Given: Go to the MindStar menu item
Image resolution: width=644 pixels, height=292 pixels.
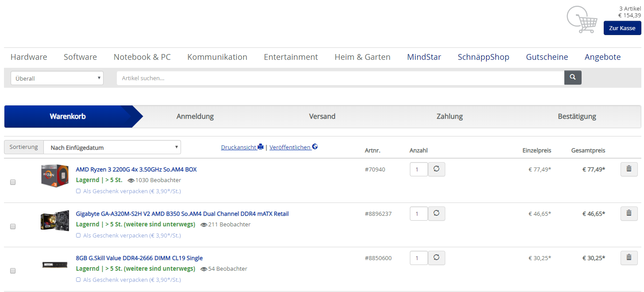Looking at the screenshot, I should [x=424, y=57].
